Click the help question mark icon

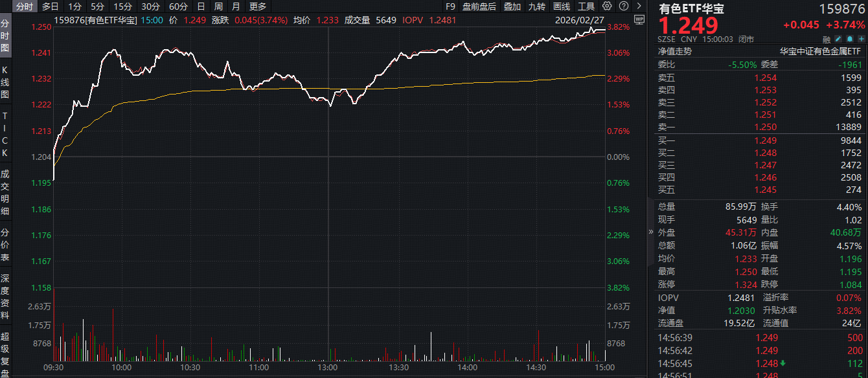[x=622, y=6]
